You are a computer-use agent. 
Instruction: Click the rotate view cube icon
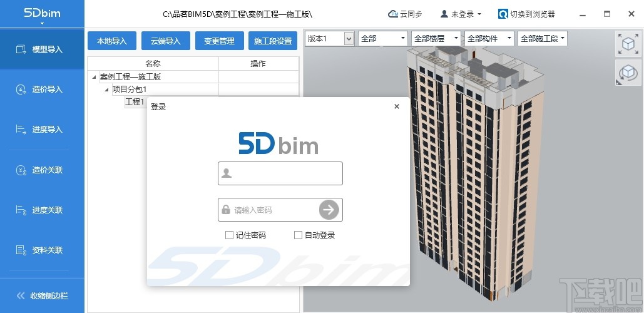click(x=628, y=72)
